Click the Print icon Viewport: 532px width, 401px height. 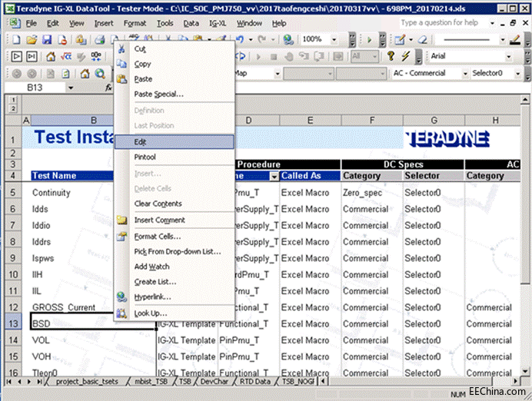tap(99, 40)
